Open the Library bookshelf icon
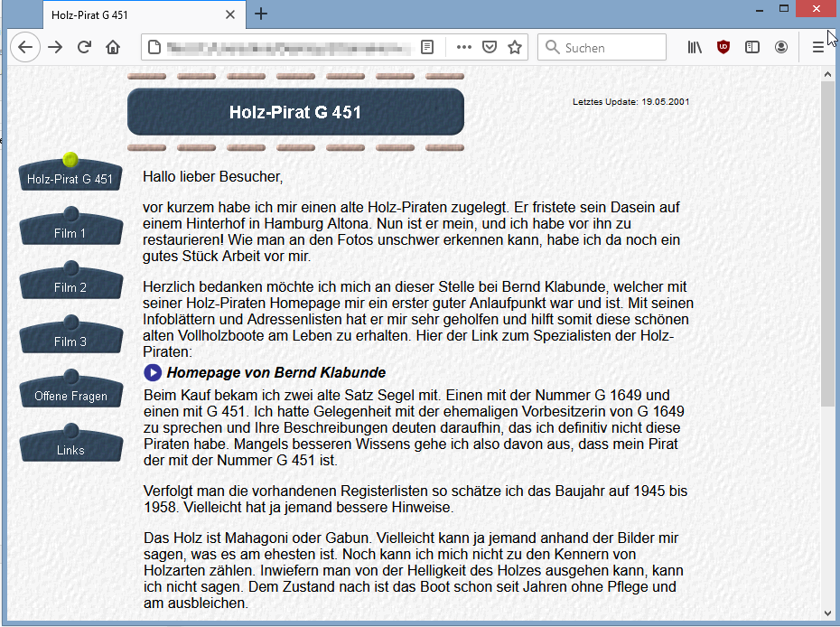840x627 pixels. [x=695, y=47]
